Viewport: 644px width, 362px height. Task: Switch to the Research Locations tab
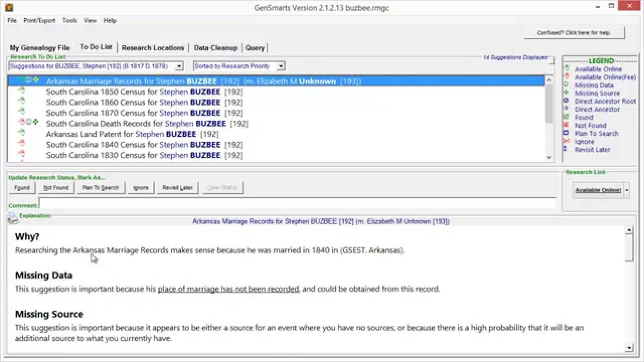152,48
